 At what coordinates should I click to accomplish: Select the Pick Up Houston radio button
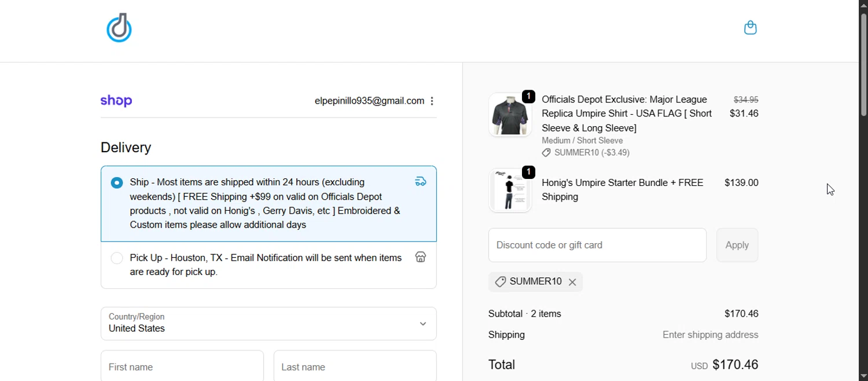[x=117, y=258]
